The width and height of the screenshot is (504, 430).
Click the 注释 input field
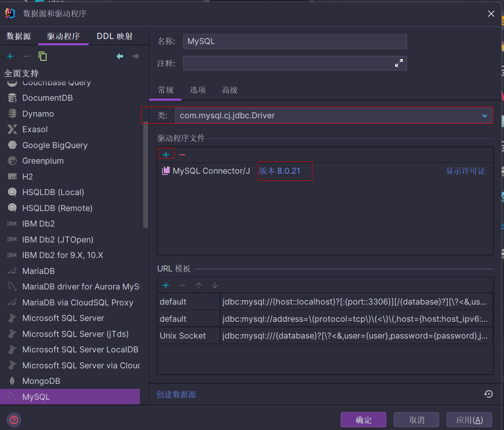(x=295, y=63)
